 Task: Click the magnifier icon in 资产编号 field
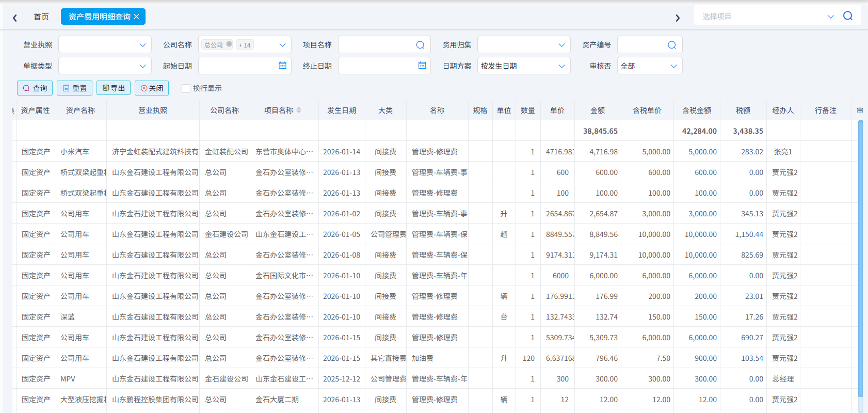(671, 45)
